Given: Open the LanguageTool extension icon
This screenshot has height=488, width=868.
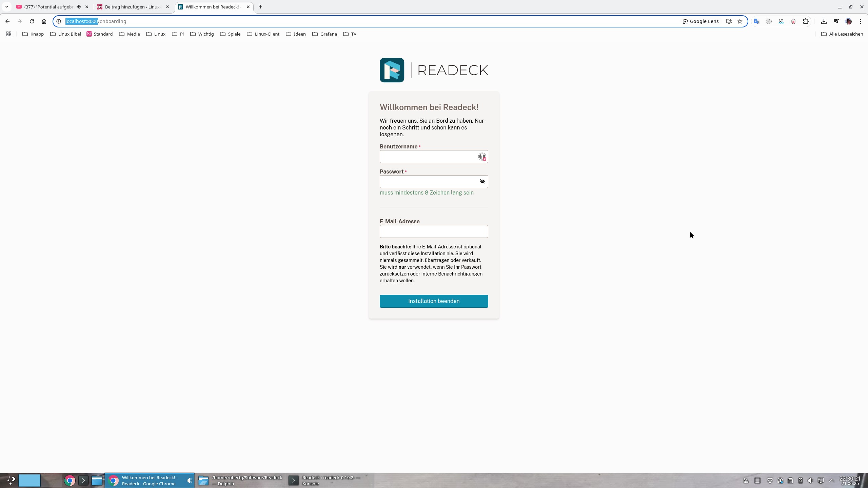Looking at the screenshot, I should pos(781,21).
